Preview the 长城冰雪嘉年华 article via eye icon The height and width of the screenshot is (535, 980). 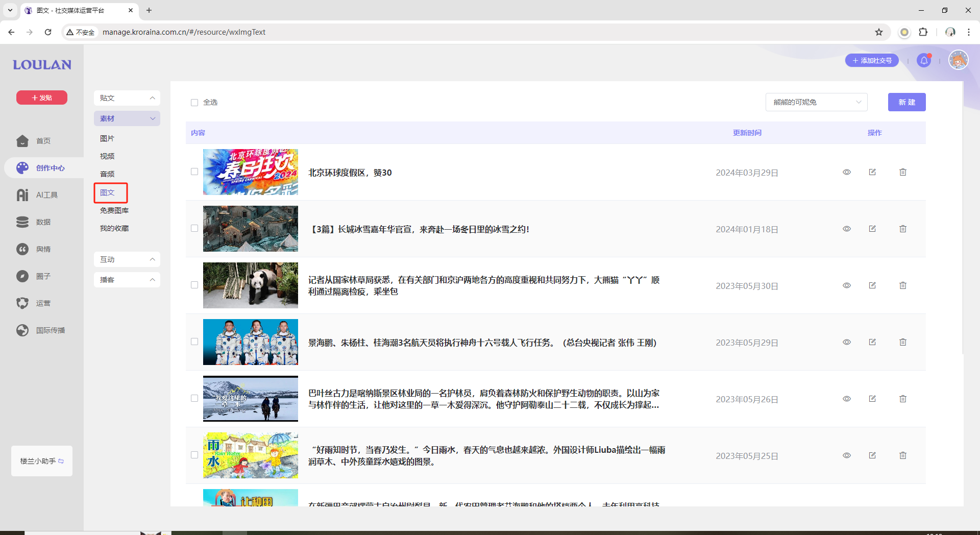(847, 229)
